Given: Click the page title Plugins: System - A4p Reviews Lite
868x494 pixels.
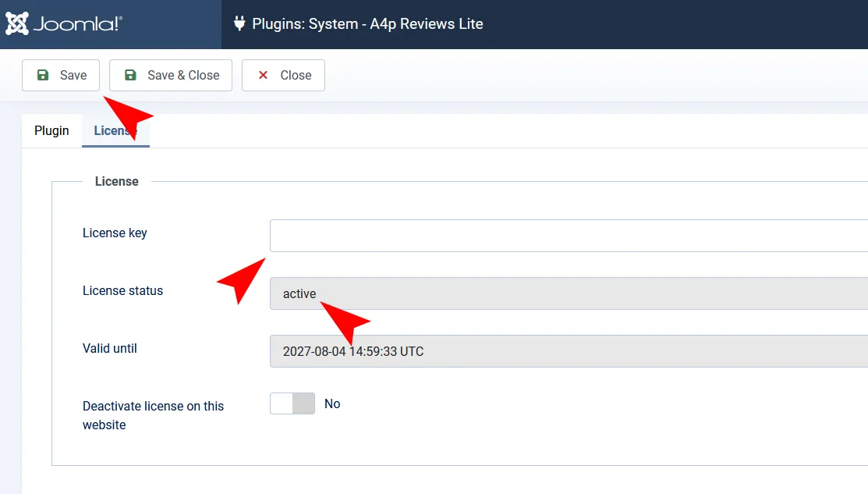Looking at the screenshot, I should click(367, 24).
